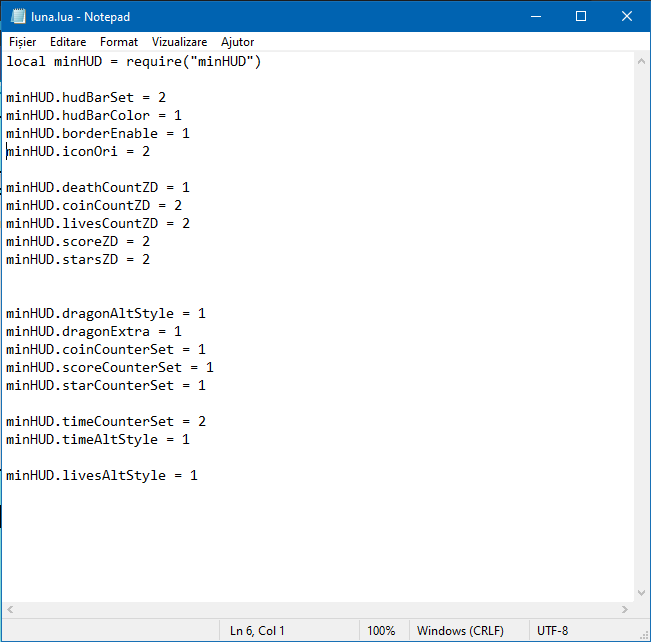Screen dimensions: 651x642
Task: Click the 'UTF-8' encoding status entry
Action: [552, 631]
